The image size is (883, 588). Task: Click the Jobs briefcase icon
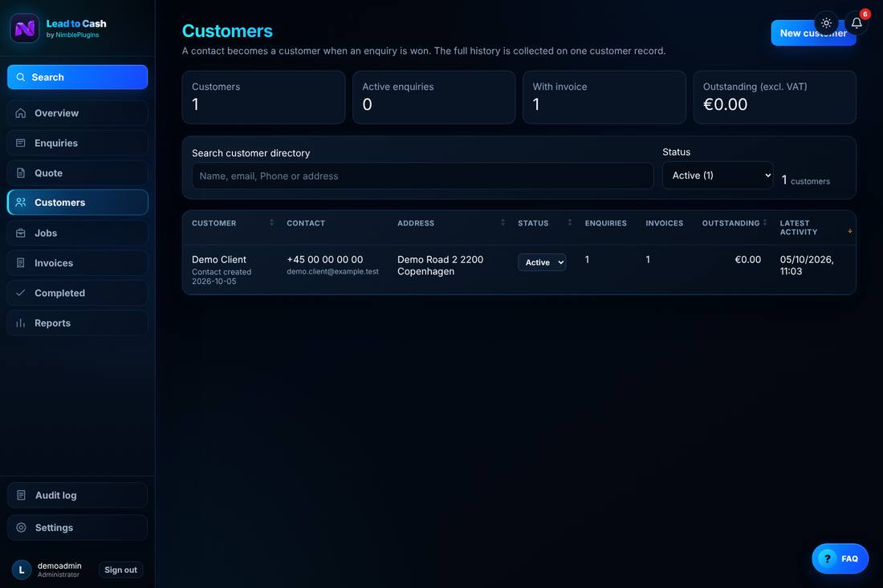pos(20,233)
